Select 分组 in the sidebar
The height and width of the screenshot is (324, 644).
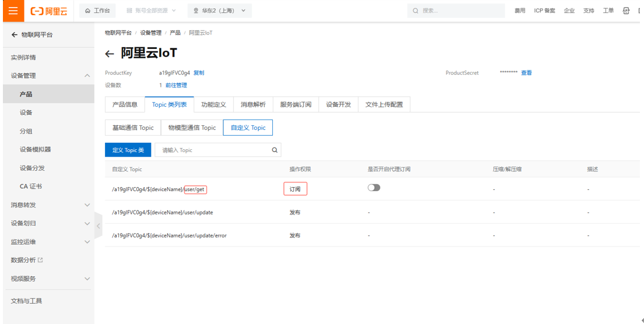coord(26,132)
